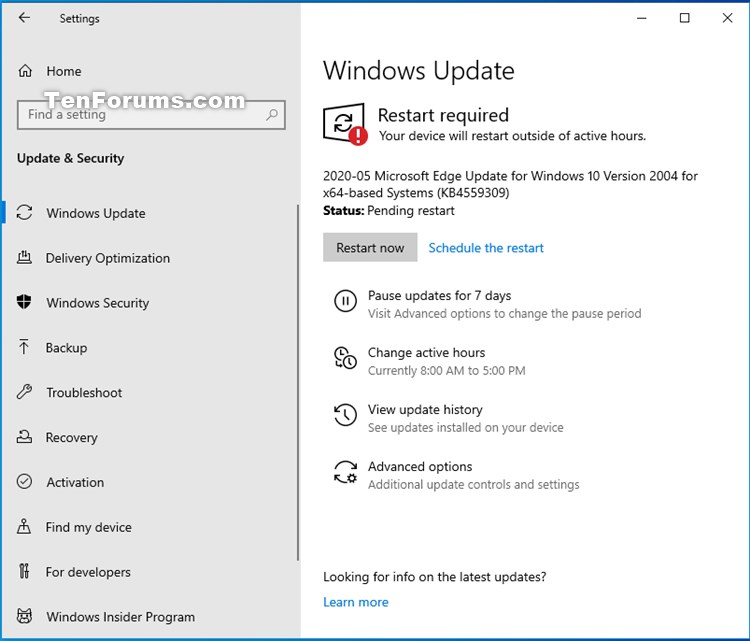Open Delivery Optimization settings
The height and width of the screenshot is (641, 750).
108,258
